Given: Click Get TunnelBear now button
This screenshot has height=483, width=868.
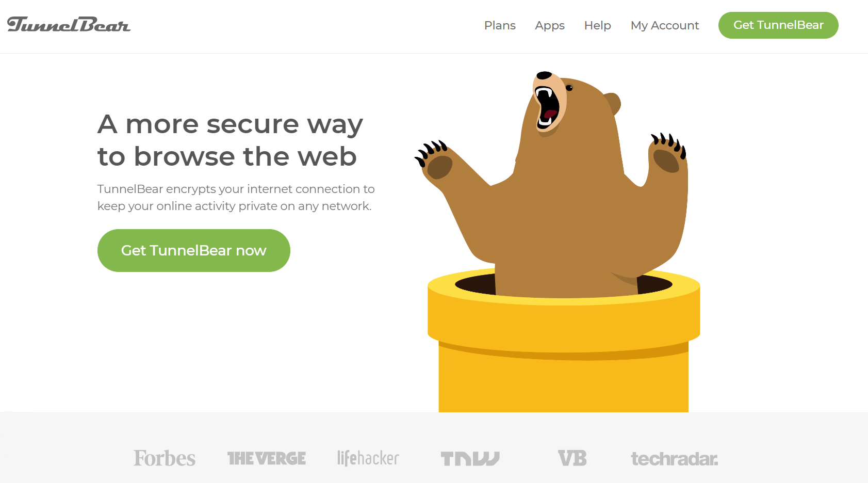Looking at the screenshot, I should (x=194, y=250).
